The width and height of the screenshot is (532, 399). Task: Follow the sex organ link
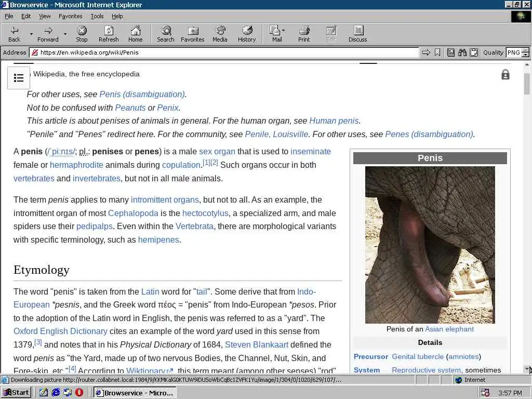point(217,151)
